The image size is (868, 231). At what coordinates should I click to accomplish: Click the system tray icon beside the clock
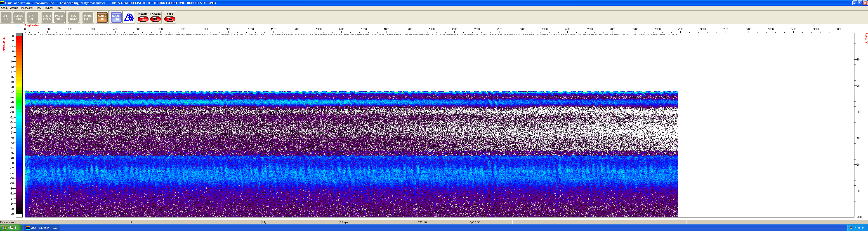pos(851,228)
